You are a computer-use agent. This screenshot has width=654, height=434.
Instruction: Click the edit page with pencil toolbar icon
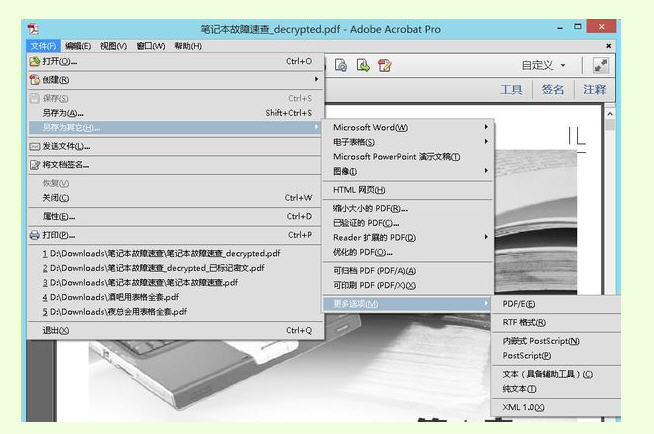pyautogui.click(x=385, y=65)
